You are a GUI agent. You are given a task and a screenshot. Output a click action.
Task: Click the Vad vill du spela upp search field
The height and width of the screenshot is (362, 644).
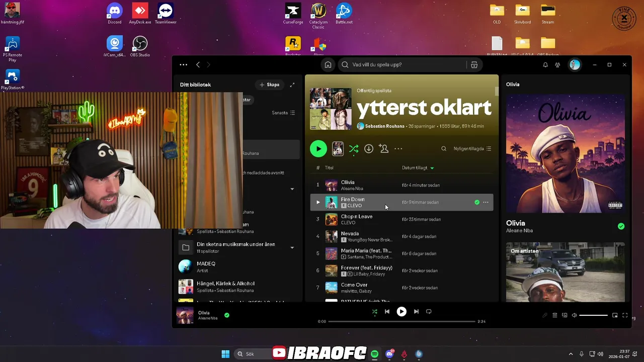click(401, 64)
